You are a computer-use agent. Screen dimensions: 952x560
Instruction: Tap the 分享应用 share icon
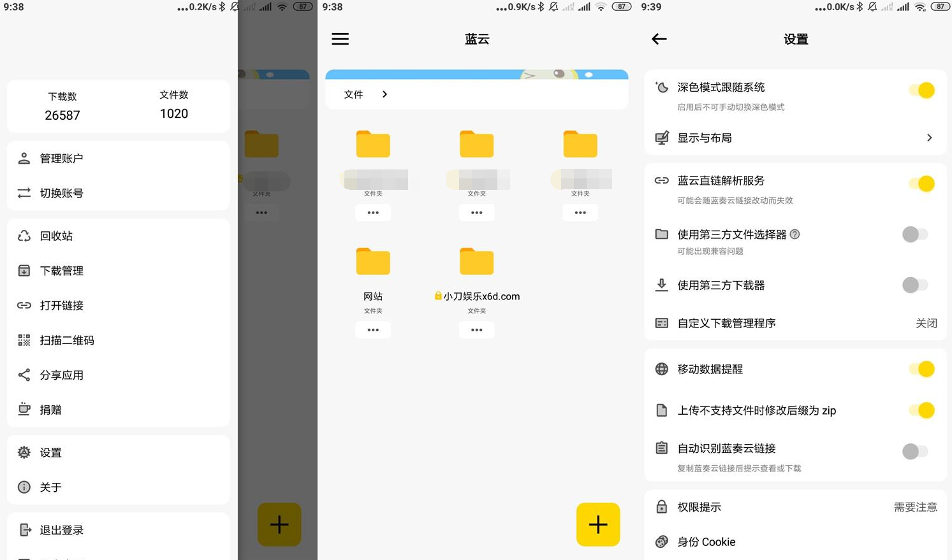click(24, 375)
